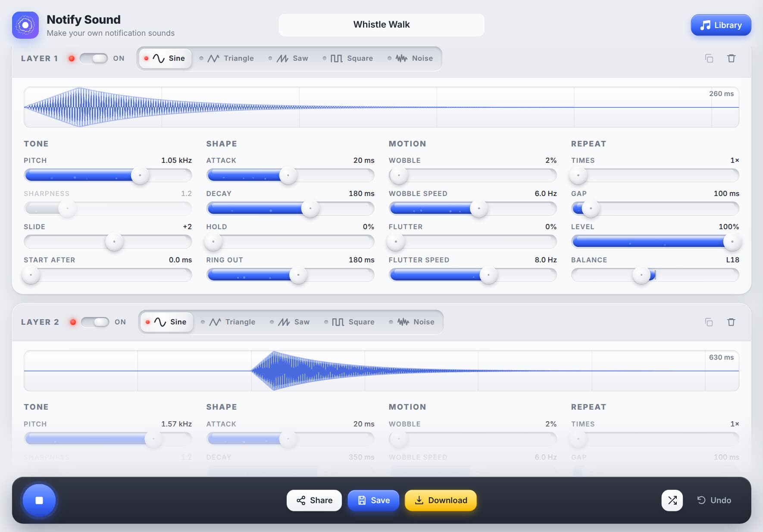Screen dimensions: 763x532
Task: Stop playback with the round stop button
Action: coord(39,500)
